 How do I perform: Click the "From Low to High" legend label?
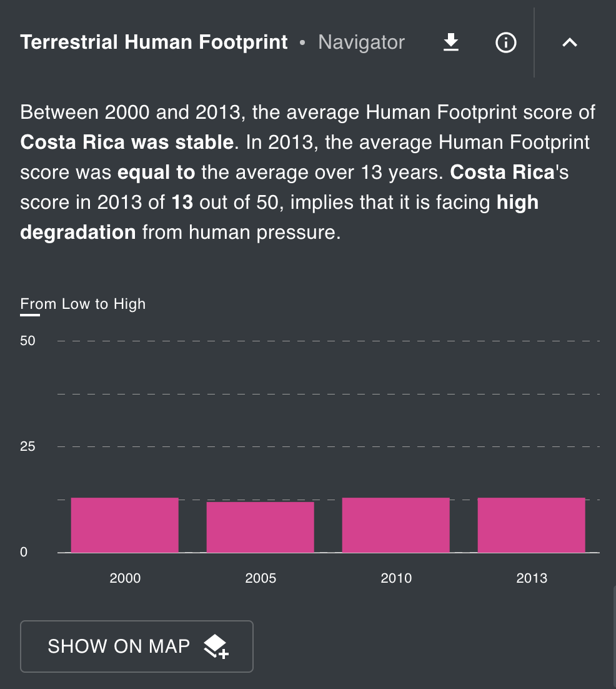tap(83, 304)
